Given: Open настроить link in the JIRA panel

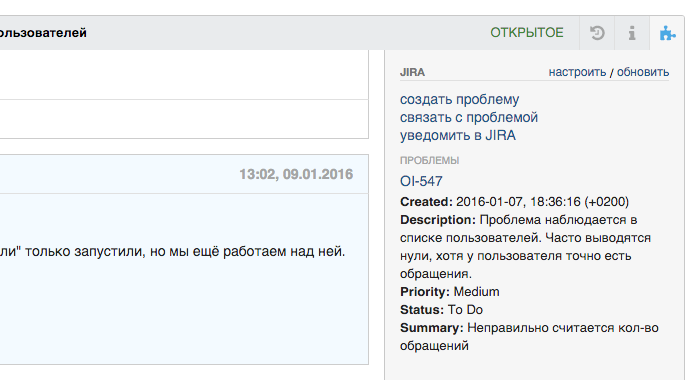Looking at the screenshot, I should point(577,72).
